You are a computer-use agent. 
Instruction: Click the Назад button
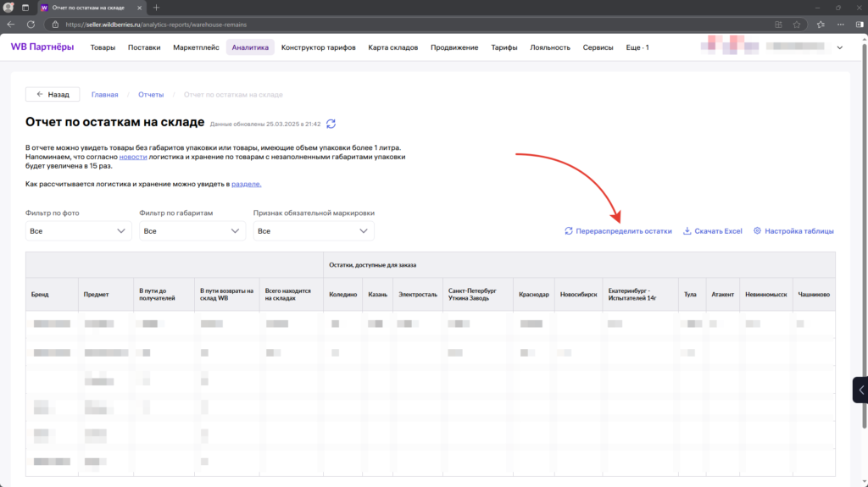(53, 95)
